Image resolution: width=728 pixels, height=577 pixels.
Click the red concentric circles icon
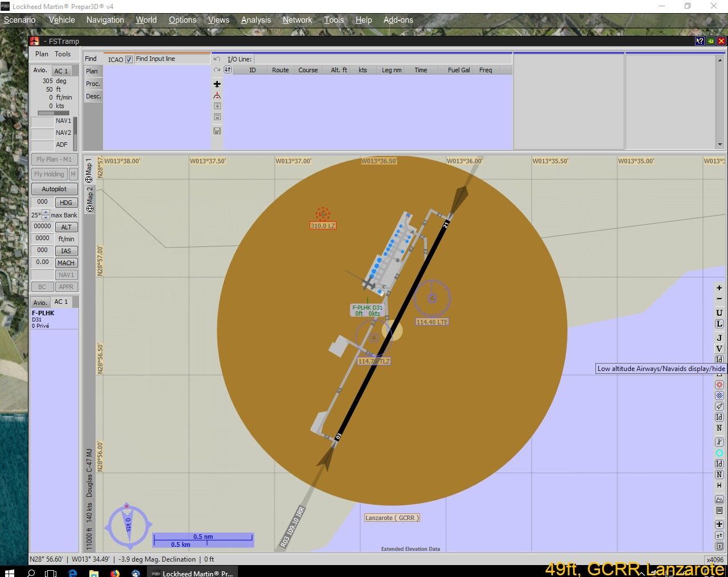[x=719, y=385]
